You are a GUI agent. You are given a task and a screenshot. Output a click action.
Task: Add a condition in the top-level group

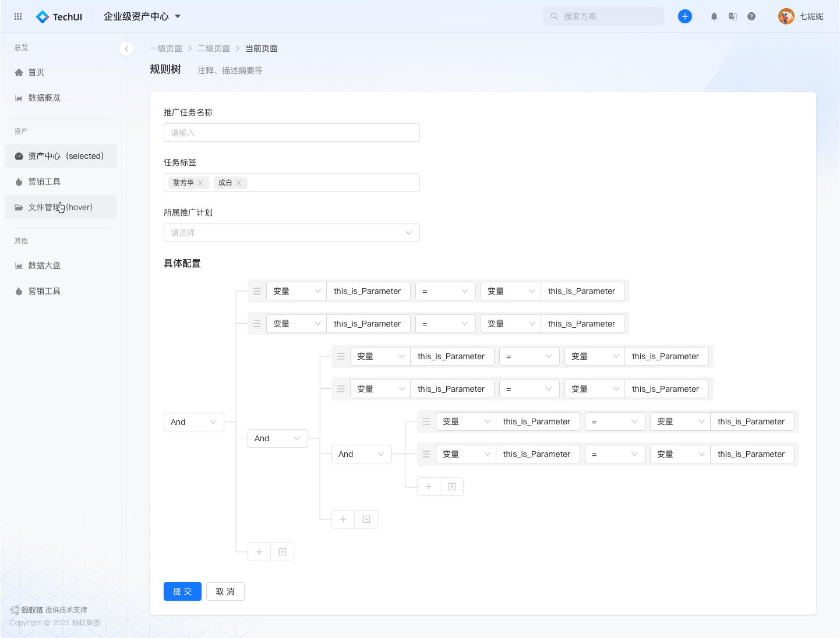pos(259,552)
